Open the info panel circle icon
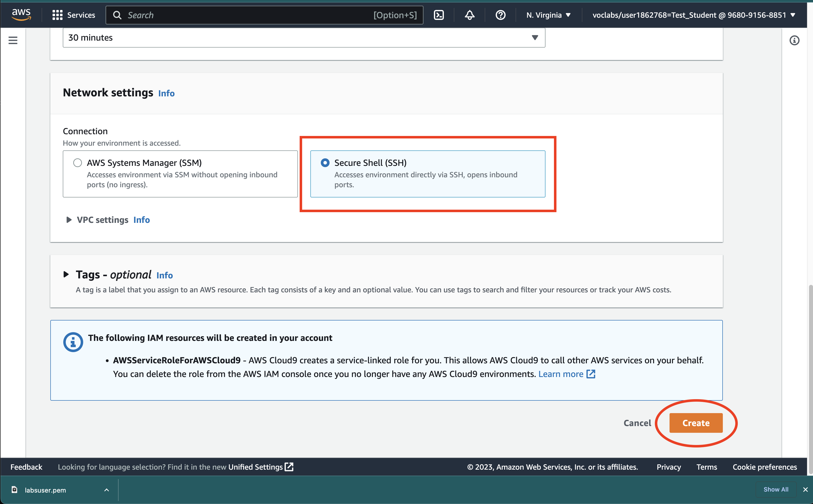 coord(794,40)
